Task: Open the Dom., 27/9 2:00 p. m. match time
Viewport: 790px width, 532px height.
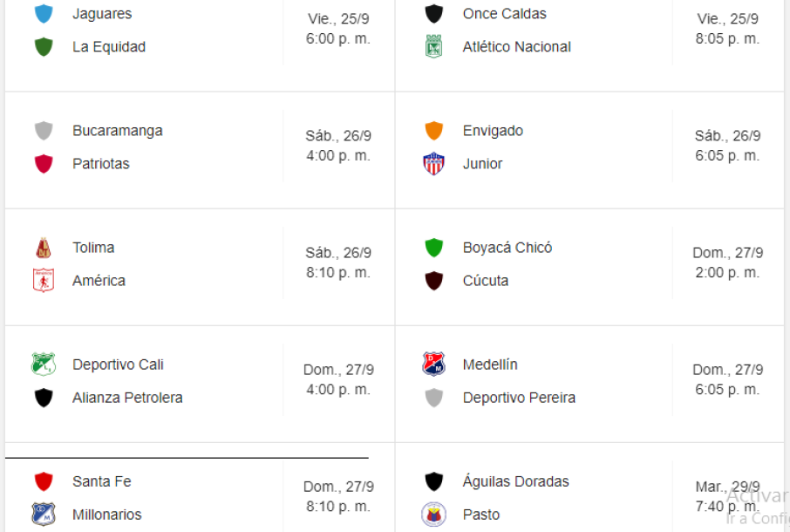Action: [x=728, y=263]
